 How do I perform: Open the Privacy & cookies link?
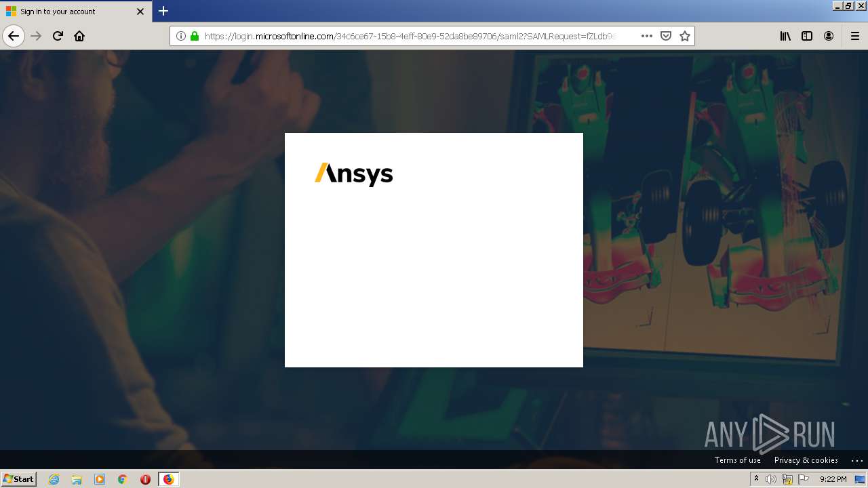[806, 460]
